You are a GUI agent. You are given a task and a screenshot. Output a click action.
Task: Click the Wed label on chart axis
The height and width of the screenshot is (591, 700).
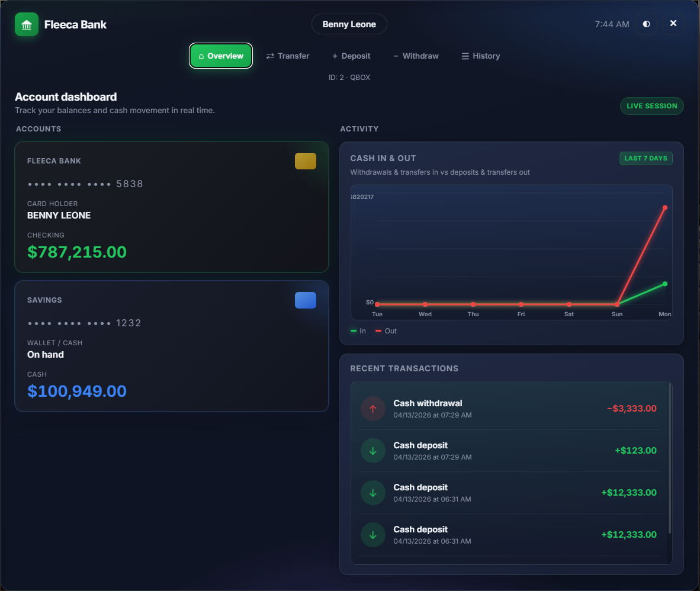(x=425, y=314)
